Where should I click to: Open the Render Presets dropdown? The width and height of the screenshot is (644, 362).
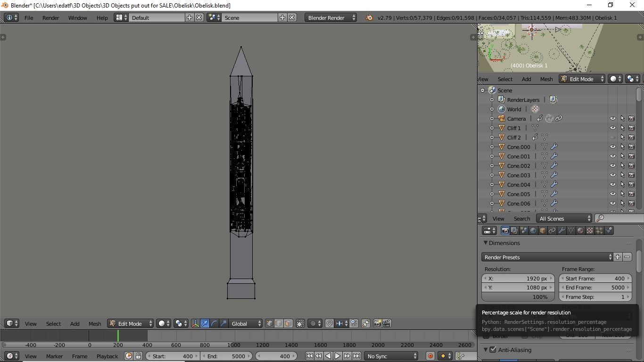(547, 257)
